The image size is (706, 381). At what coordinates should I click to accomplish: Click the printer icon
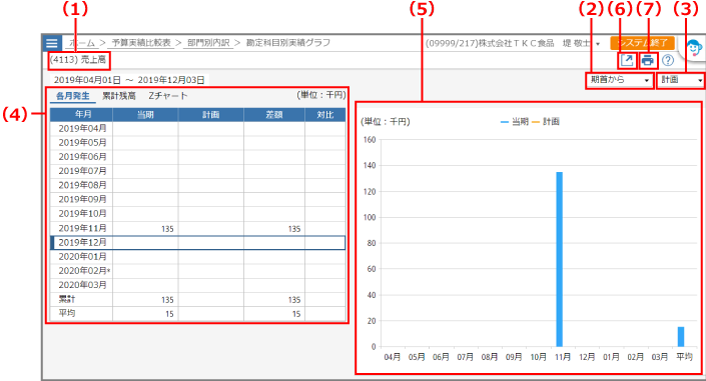click(647, 60)
